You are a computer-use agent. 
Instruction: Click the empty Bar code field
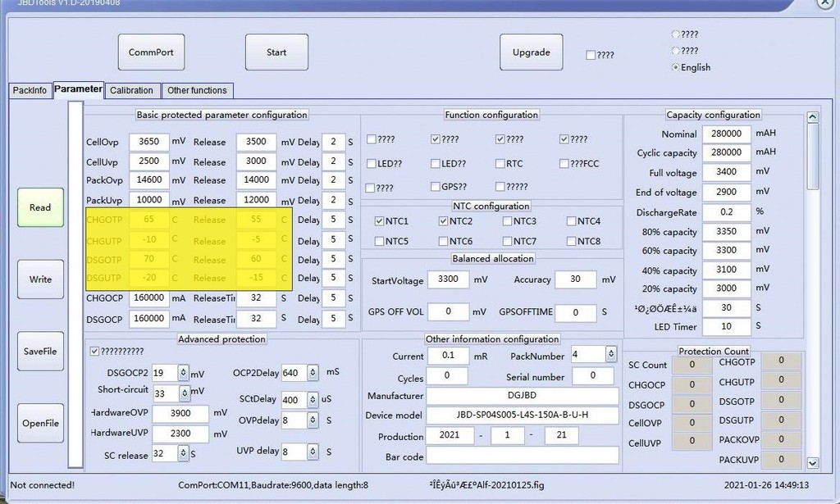523,456
